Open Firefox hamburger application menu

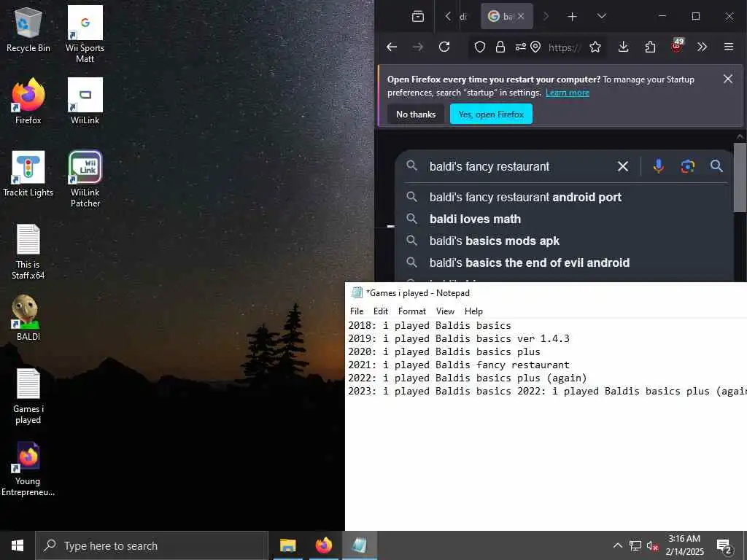coord(729,47)
